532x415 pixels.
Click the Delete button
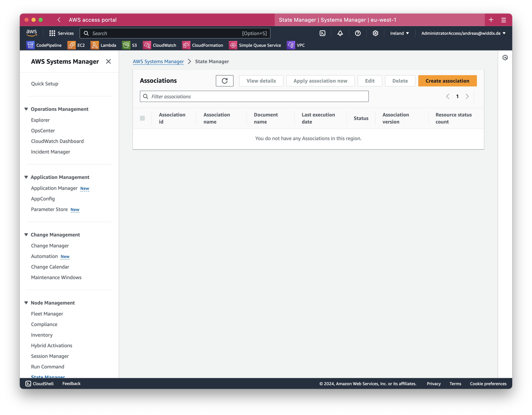(x=400, y=81)
